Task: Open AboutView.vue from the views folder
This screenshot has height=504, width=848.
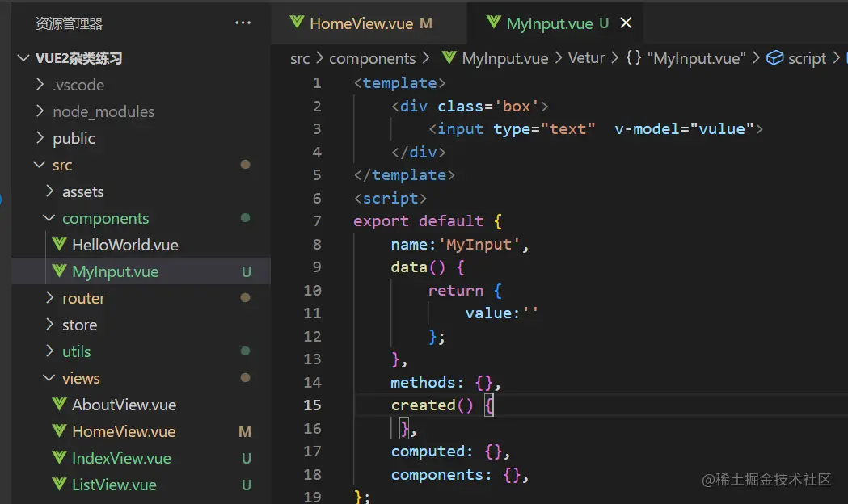Action: (x=124, y=405)
